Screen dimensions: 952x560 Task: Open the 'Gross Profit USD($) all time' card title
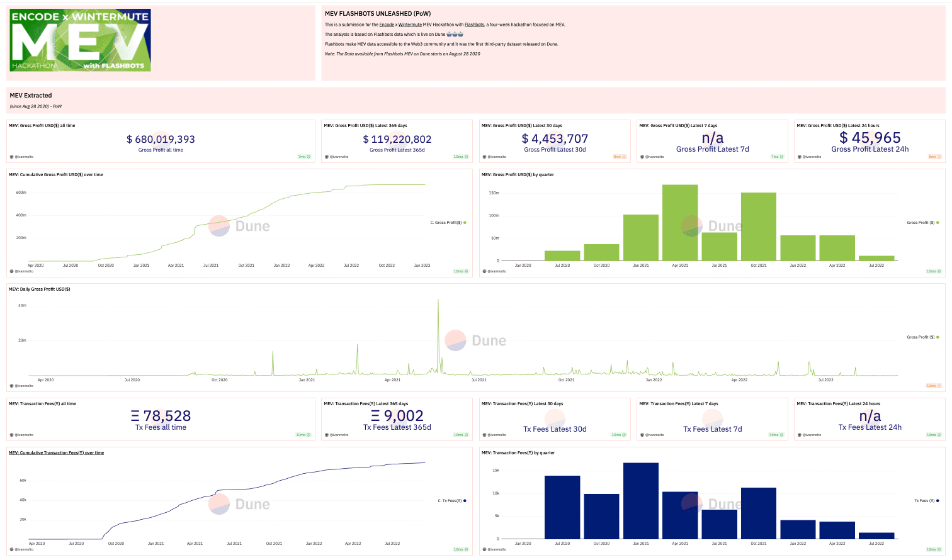point(42,126)
